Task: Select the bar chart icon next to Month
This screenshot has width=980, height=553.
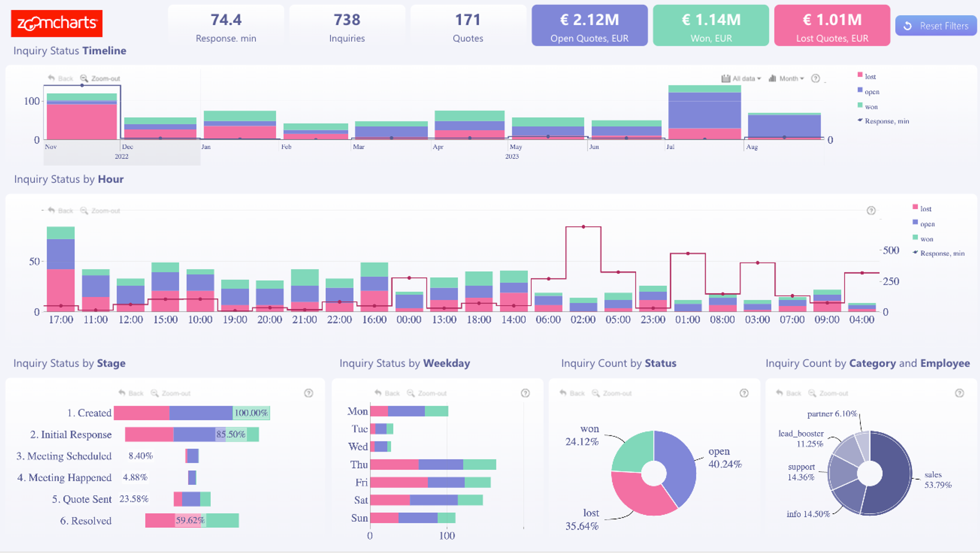Action: [773, 78]
